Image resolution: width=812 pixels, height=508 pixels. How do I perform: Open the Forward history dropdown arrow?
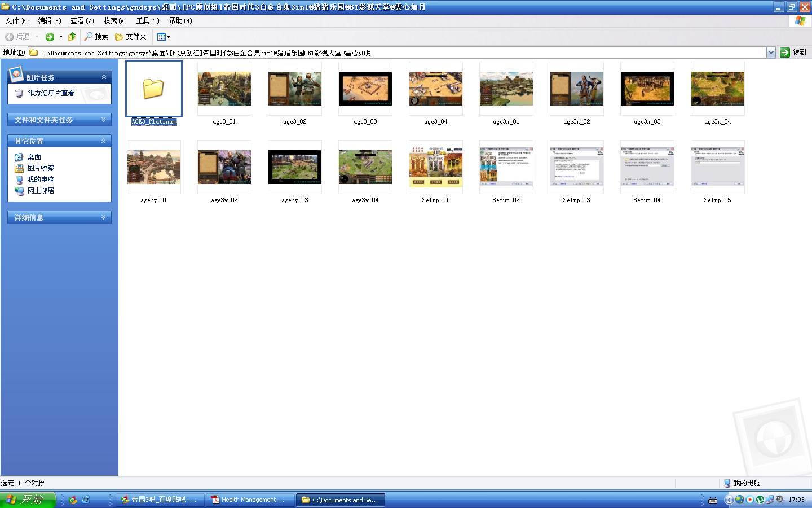pyautogui.click(x=61, y=37)
